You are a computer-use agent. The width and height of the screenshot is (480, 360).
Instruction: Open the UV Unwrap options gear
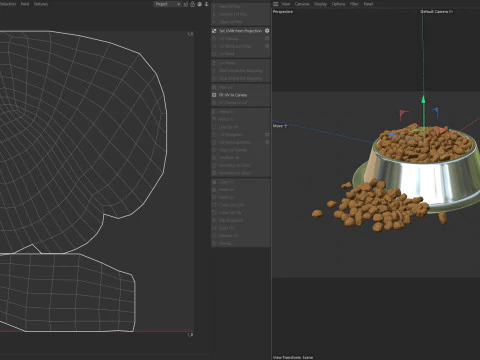267,38
